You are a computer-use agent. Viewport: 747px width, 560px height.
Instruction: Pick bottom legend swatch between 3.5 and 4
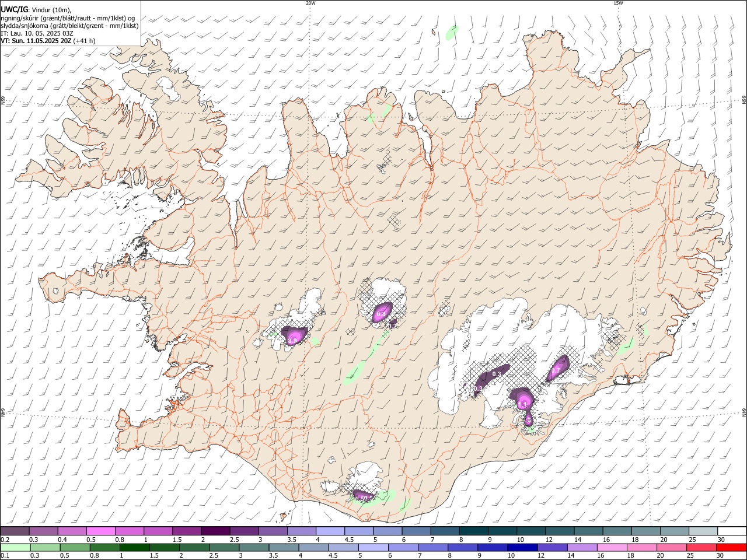tap(284, 547)
